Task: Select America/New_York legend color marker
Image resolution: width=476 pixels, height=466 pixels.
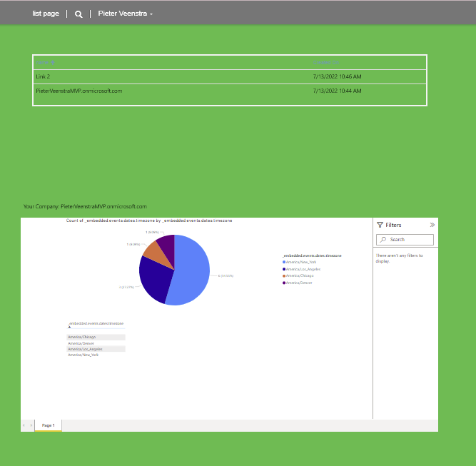Action: click(x=284, y=262)
